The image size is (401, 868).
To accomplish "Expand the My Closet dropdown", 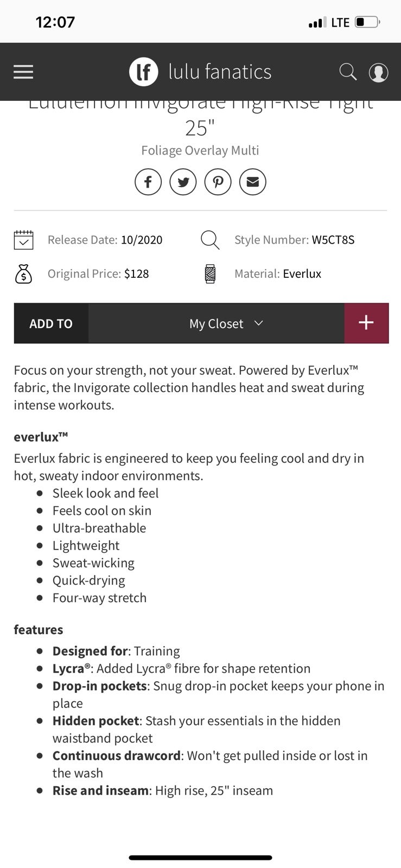I will pos(216,323).
